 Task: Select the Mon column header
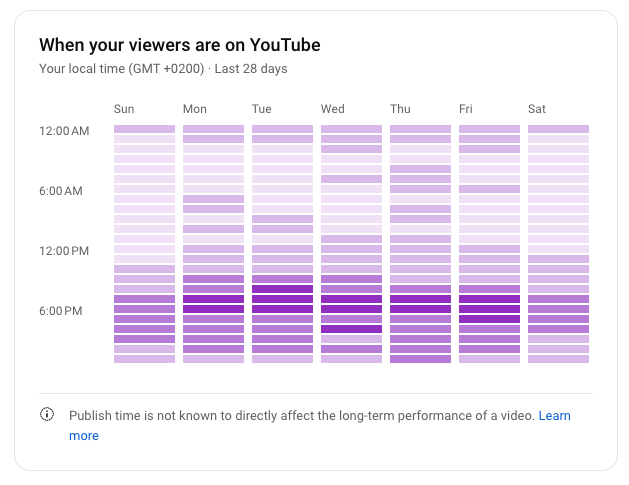(x=194, y=109)
